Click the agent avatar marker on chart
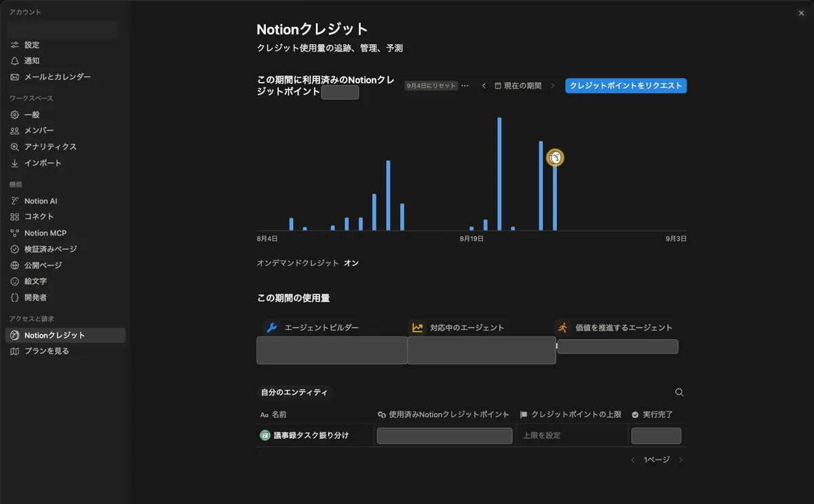The width and height of the screenshot is (814, 504). [556, 157]
